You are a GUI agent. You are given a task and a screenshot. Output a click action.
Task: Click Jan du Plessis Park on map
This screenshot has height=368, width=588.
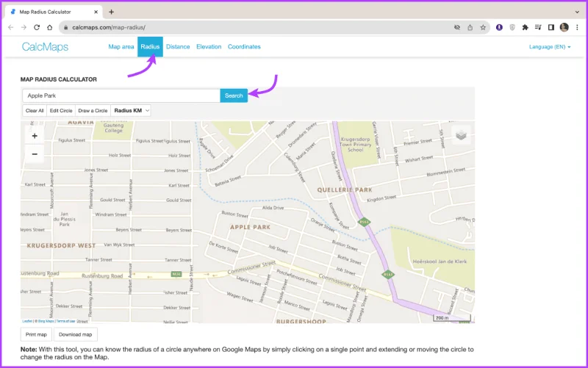pos(64,219)
